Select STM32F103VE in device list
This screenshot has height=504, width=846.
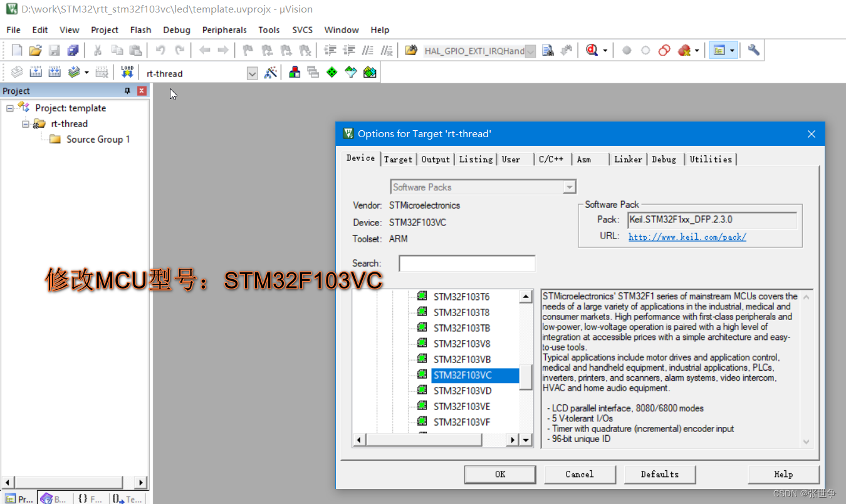[462, 406]
